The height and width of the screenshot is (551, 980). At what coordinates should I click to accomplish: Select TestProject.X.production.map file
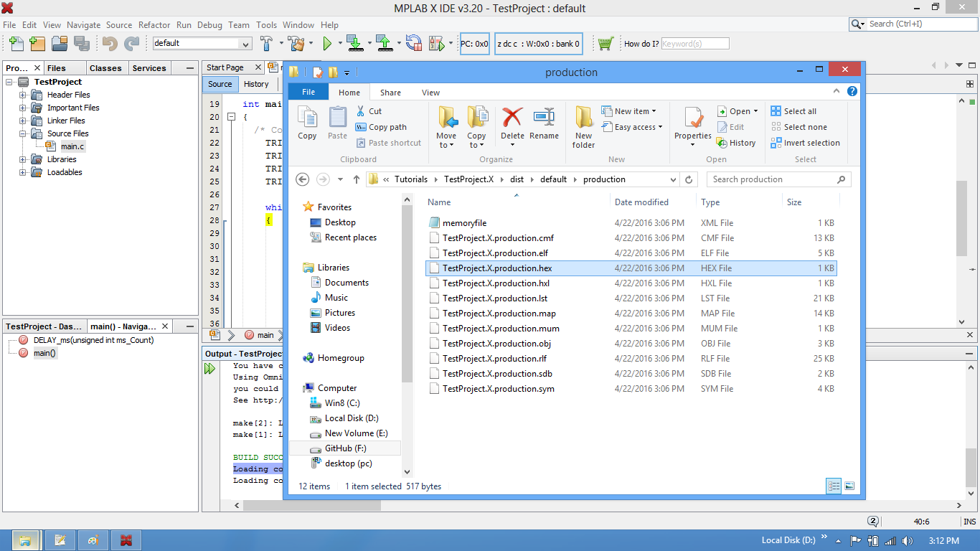coord(499,314)
